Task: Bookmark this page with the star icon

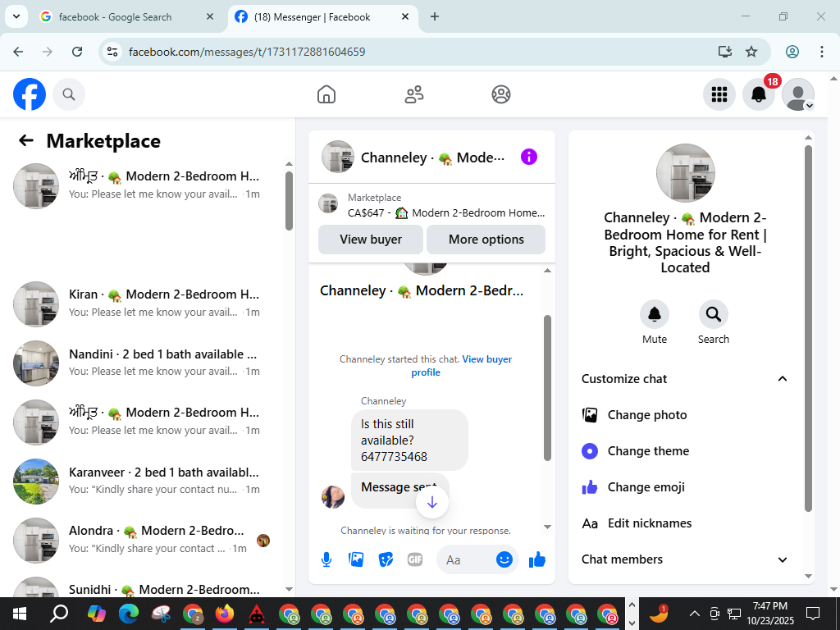Action: click(x=751, y=52)
